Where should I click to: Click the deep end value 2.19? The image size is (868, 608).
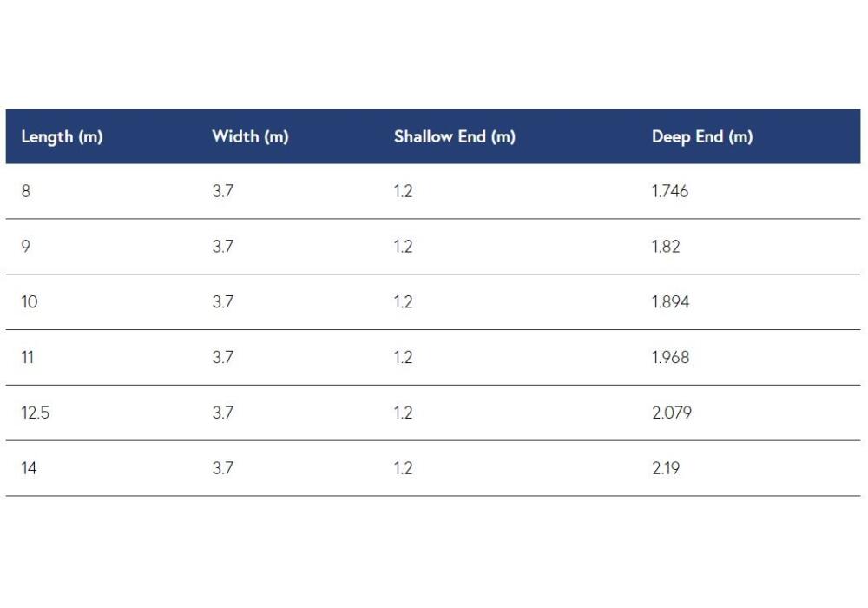pos(666,468)
